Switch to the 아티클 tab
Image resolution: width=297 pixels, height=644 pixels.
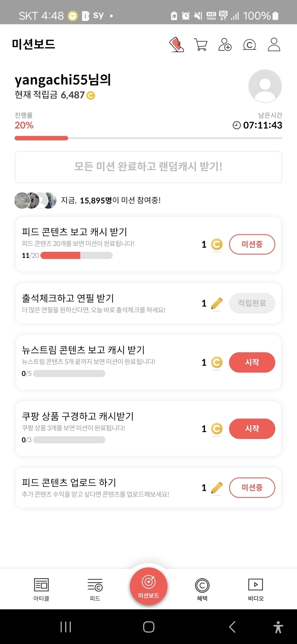[41, 589]
